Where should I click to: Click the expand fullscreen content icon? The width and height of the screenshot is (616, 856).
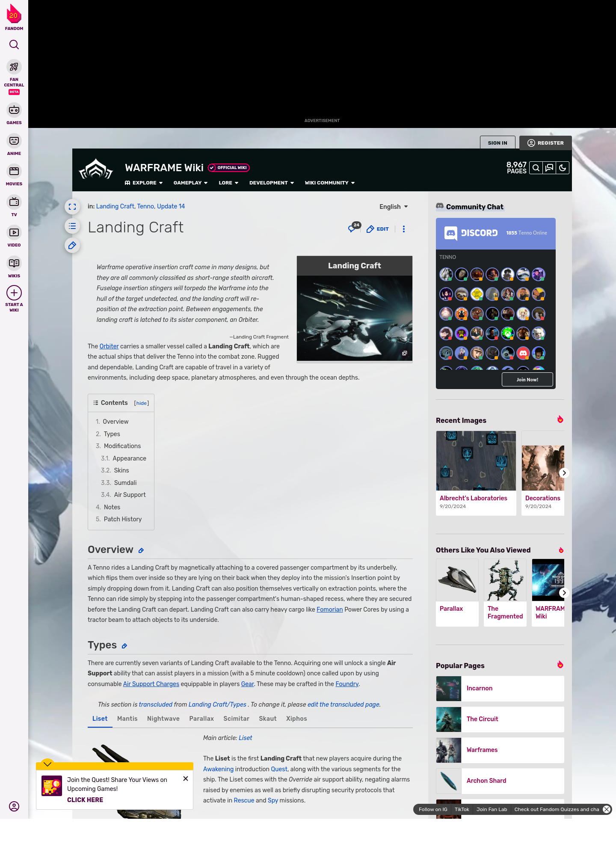(x=72, y=207)
